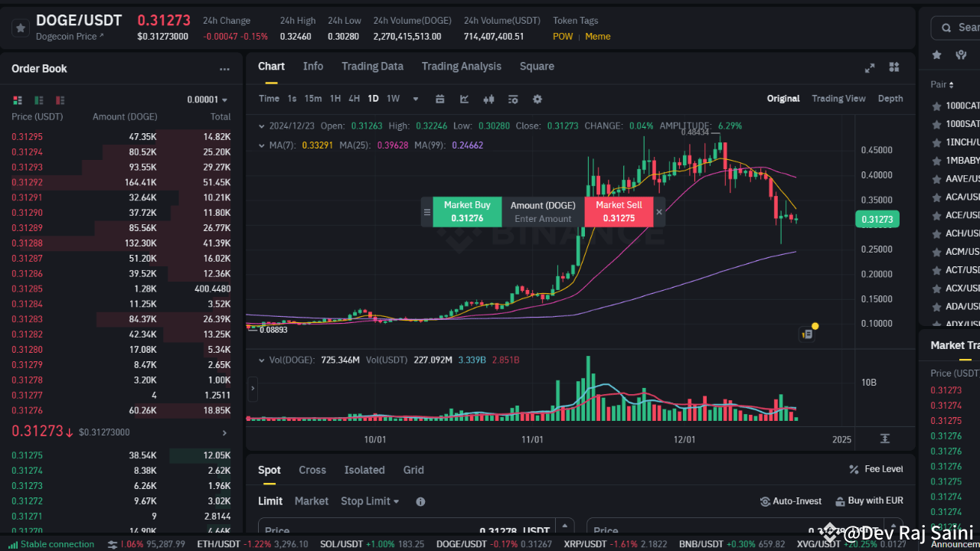Open Auto-Invest link
980x551 pixels.
[x=791, y=501]
